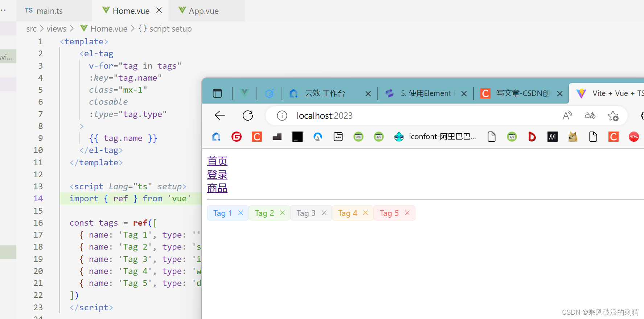Click the red Tag 5 label
Screen dimensions: 644x319
coord(389,213)
